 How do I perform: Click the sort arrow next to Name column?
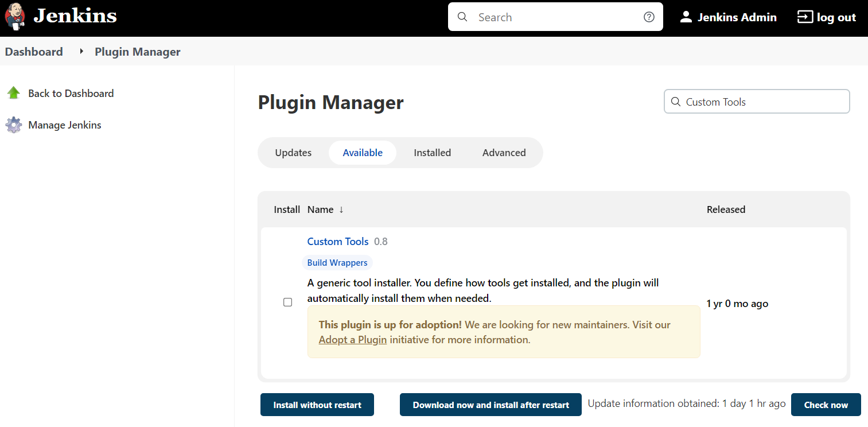point(341,209)
